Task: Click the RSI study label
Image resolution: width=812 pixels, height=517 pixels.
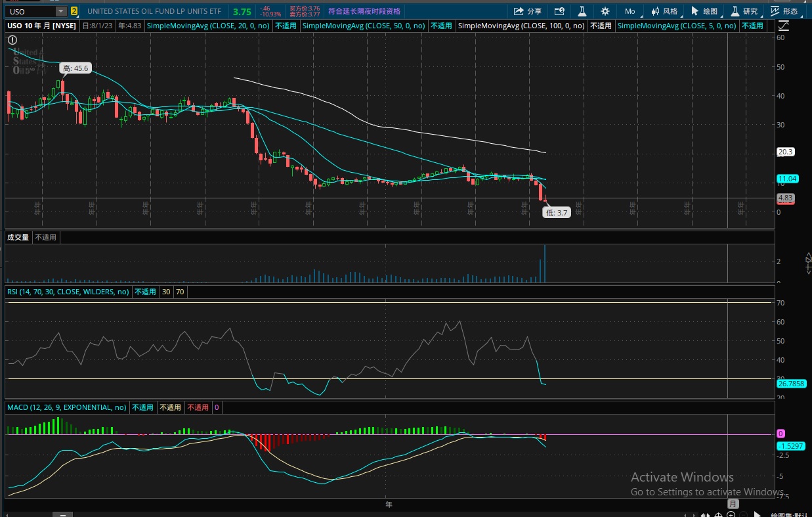Action: click(x=68, y=292)
